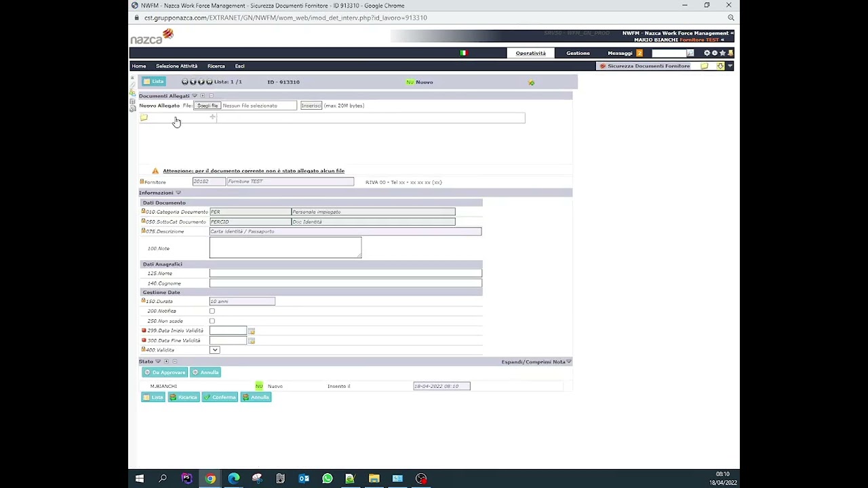Open the Messaggi tab

[x=620, y=53]
